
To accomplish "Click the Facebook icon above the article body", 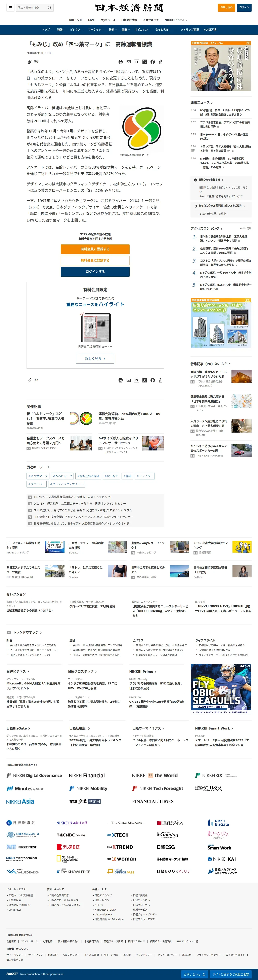I will coord(152,62).
